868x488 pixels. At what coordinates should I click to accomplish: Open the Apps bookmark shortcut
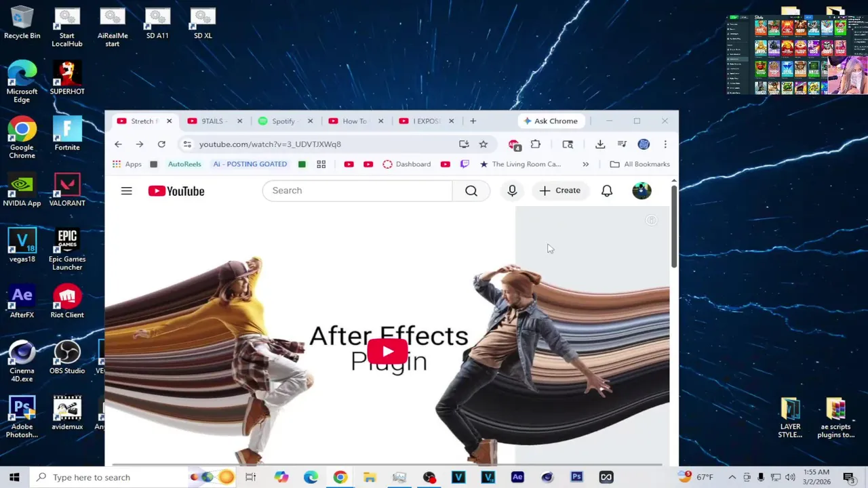click(127, 164)
